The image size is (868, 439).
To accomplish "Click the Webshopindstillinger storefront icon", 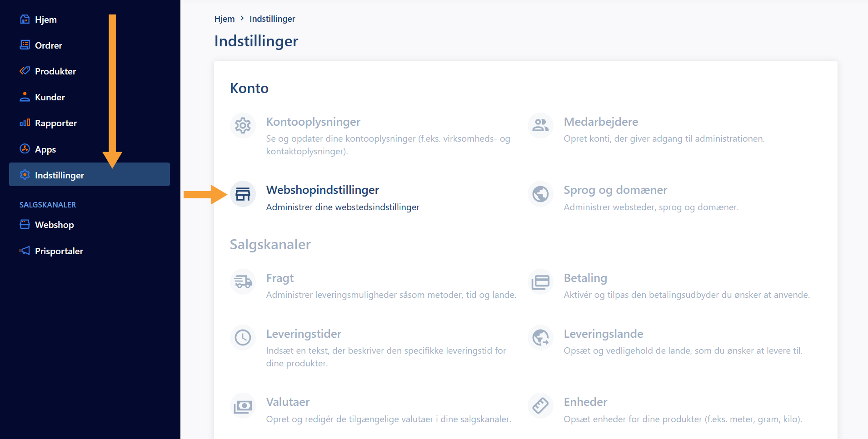I will (243, 194).
